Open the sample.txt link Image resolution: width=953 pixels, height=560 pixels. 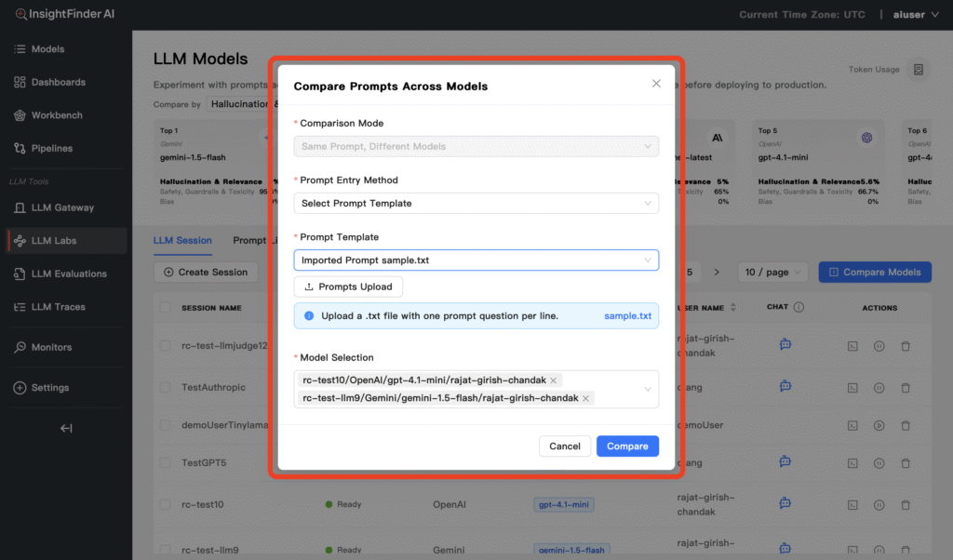[x=627, y=315]
